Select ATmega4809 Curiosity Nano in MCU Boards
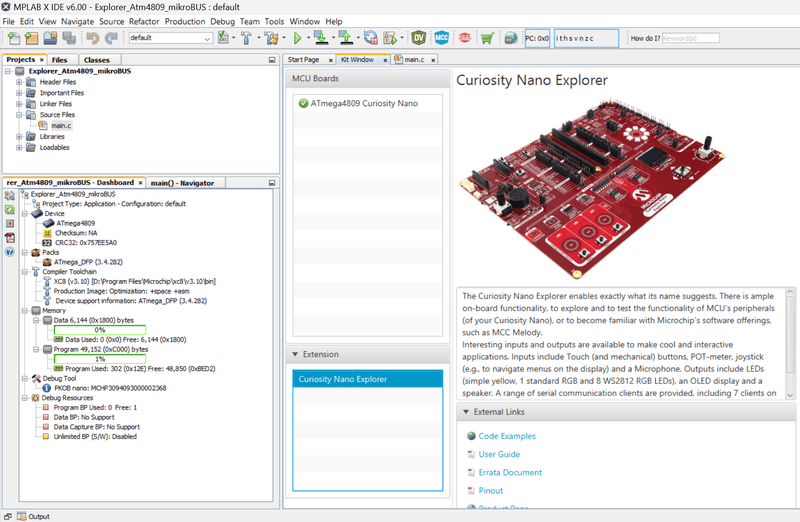This screenshot has height=522, width=800. tap(367, 103)
